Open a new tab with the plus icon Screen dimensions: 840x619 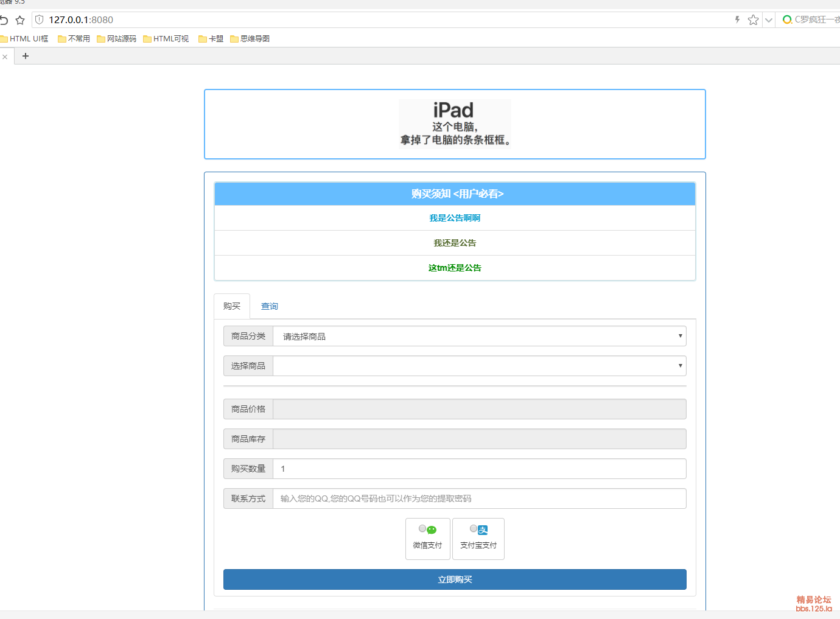(26, 56)
